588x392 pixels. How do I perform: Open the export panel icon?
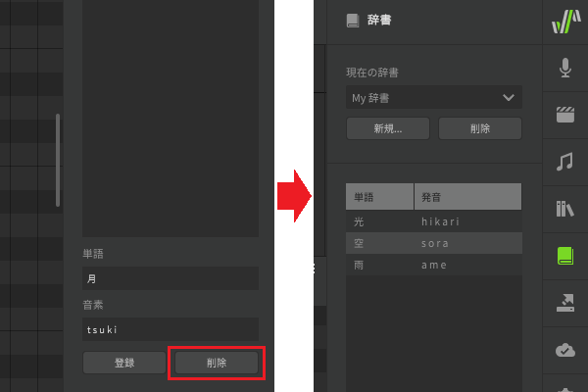point(565,303)
